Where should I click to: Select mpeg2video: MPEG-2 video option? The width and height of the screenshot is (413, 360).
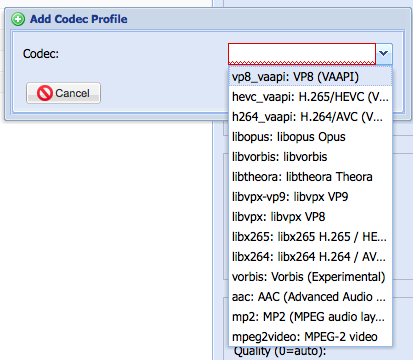(x=310, y=337)
